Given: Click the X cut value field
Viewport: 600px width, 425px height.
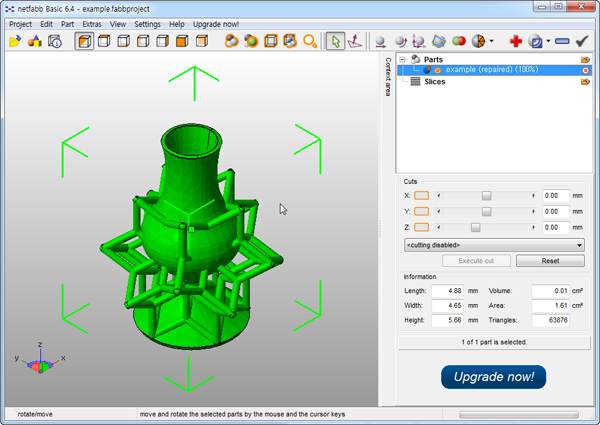Looking at the screenshot, I should click(556, 195).
